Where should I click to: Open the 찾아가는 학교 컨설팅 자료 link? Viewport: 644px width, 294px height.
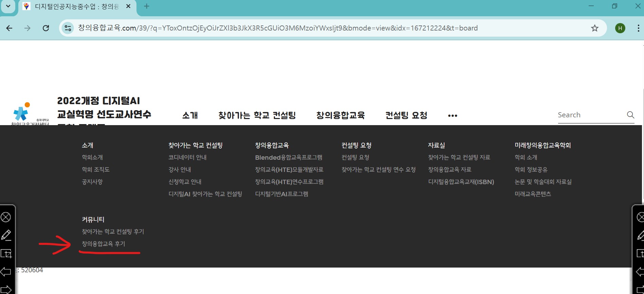[459, 157]
